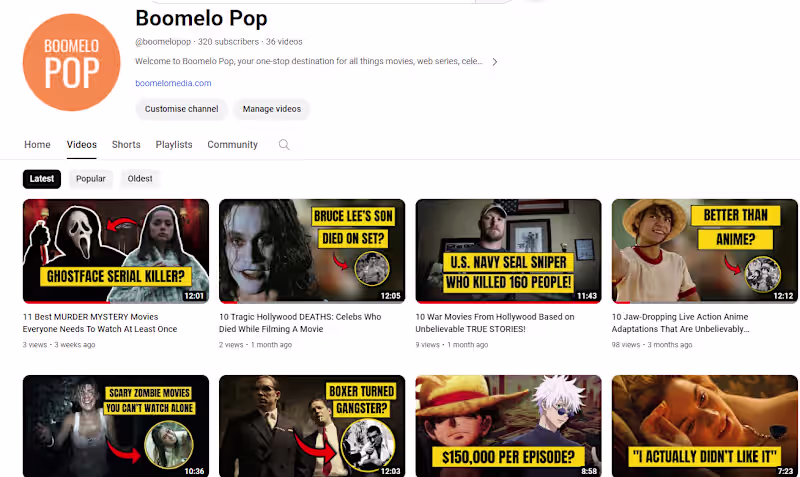800x477 pixels.
Task: Open the Shorts tab
Action: click(126, 145)
